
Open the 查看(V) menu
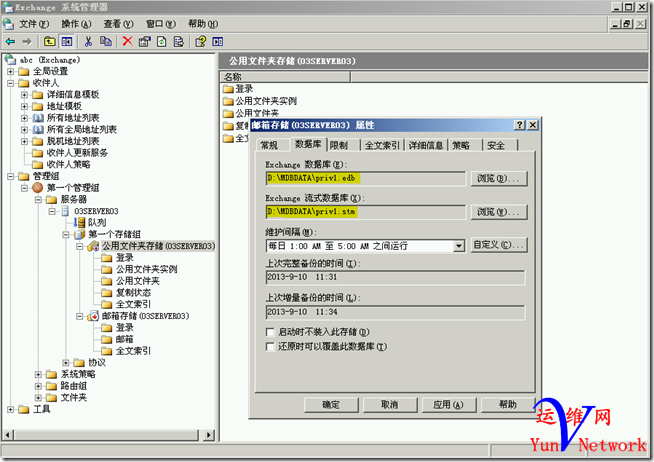[118, 24]
